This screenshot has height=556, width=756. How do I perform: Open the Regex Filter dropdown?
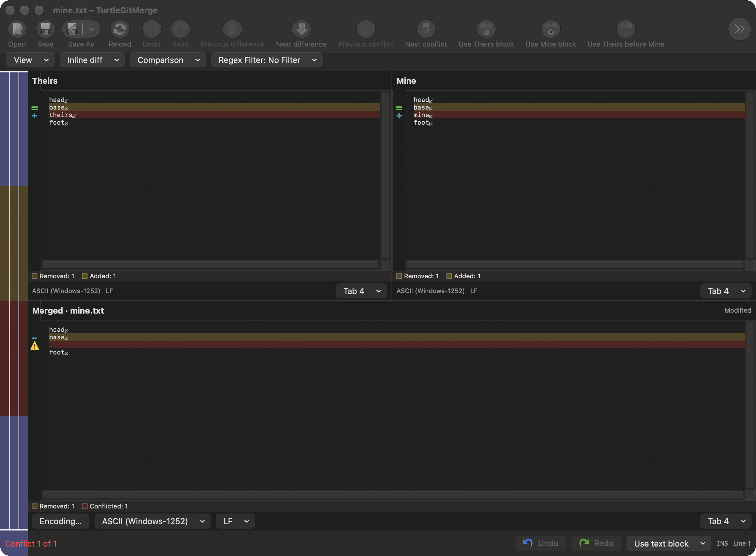[267, 60]
